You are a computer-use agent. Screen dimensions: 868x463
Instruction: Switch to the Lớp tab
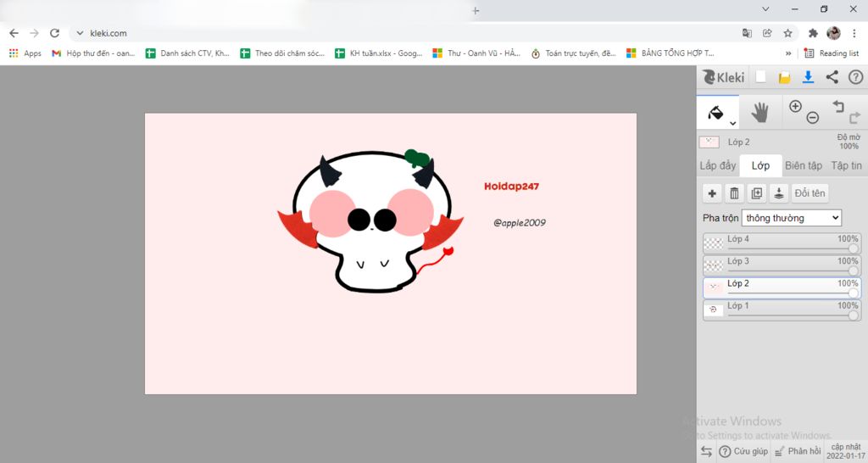coord(760,165)
